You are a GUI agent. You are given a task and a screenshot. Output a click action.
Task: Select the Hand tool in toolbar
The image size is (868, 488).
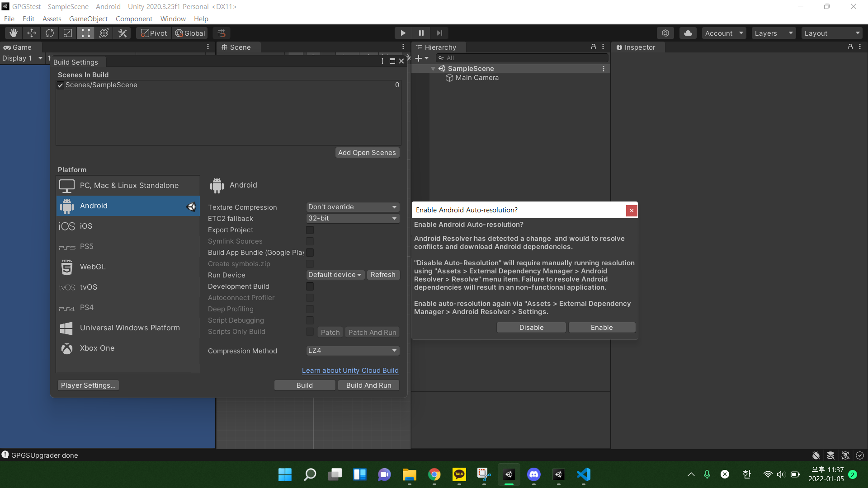coord(14,33)
